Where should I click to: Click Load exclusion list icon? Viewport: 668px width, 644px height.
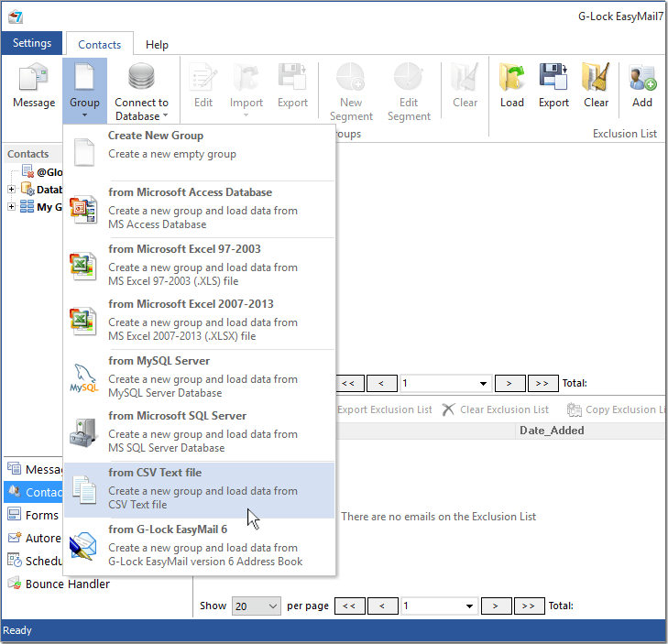point(511,86)
